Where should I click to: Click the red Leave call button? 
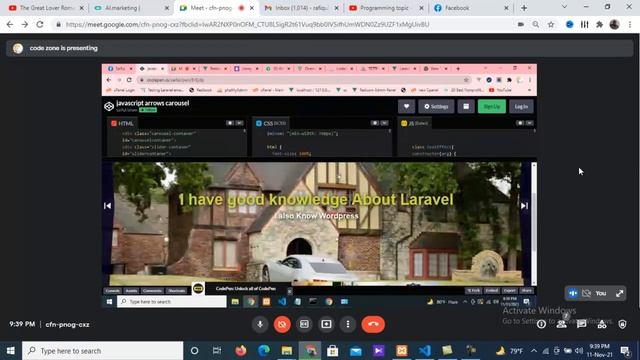click(373, 324)
